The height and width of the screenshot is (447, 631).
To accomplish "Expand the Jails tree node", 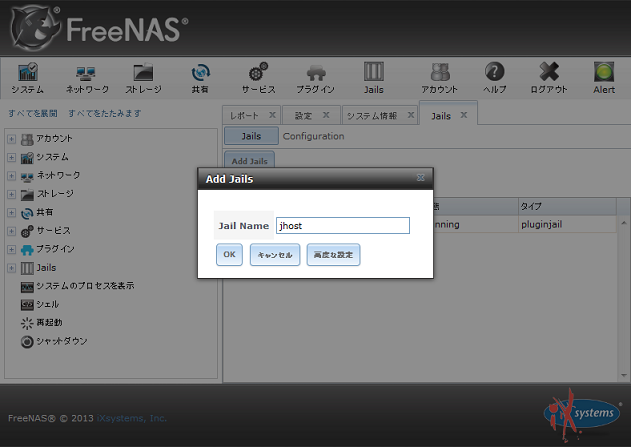I will [x=11, y=268].
